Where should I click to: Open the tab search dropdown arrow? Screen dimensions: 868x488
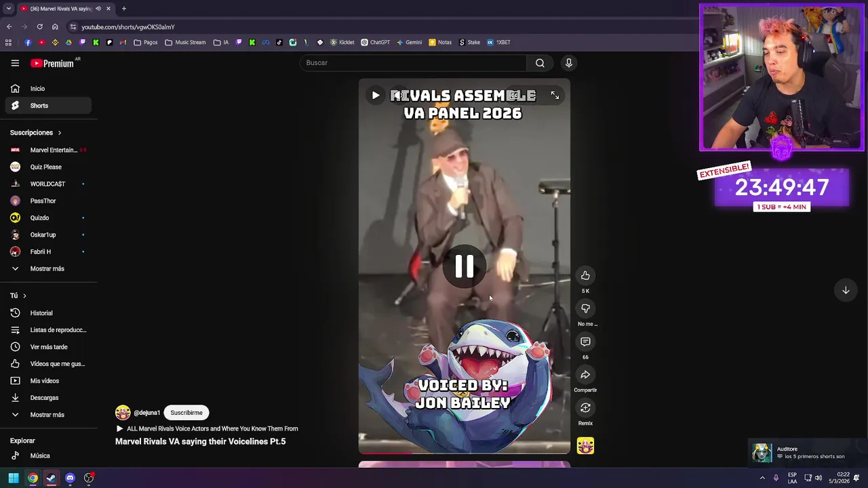click(x=8, y=9)
